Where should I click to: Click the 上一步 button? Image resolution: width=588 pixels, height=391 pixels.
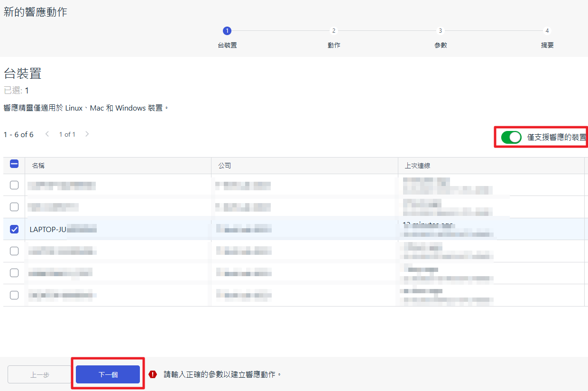coord(39,374)
